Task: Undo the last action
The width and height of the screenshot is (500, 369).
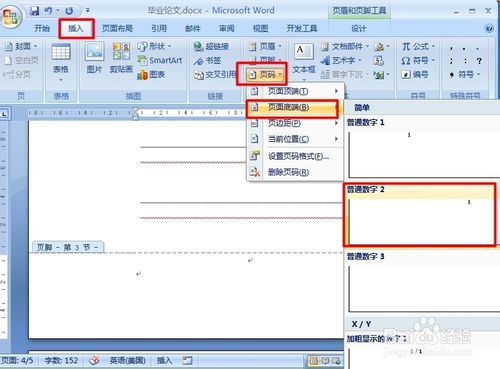Action: pyautogui.click(x=49, y=11)
